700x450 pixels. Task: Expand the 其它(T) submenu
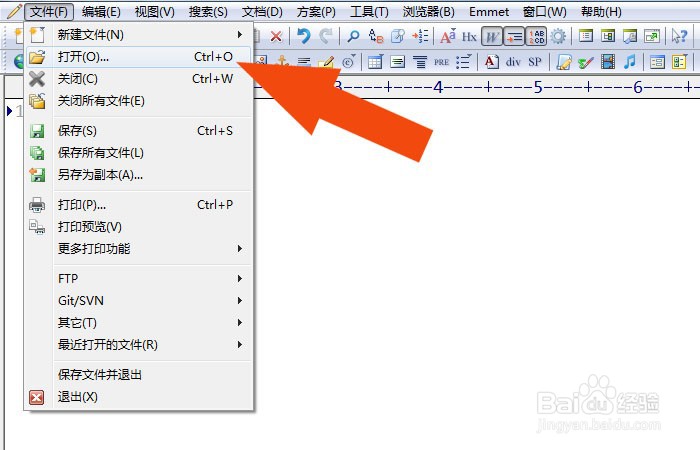[138, 322]
